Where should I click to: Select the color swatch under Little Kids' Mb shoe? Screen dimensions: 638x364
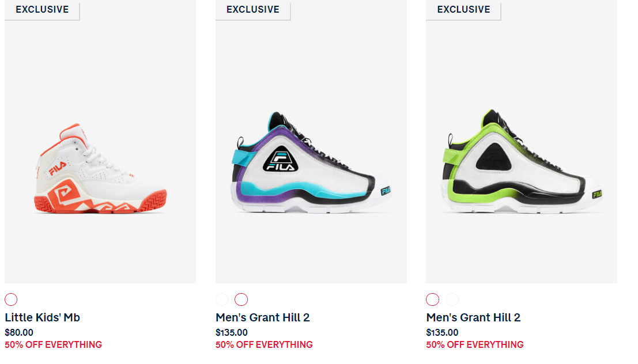pyautogui.click(x=11, y=299)
